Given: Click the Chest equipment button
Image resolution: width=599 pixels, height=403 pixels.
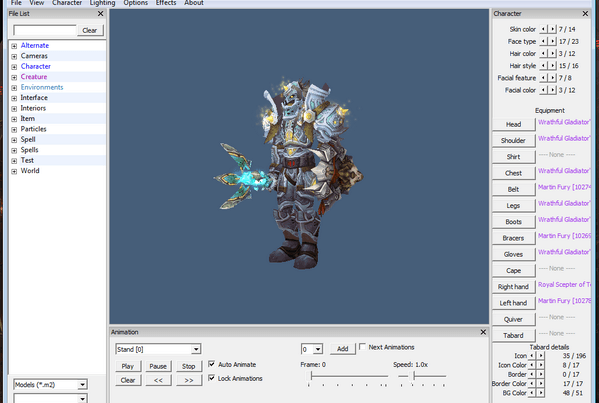Looking at the screenshot, I should (x=513, y=173).
